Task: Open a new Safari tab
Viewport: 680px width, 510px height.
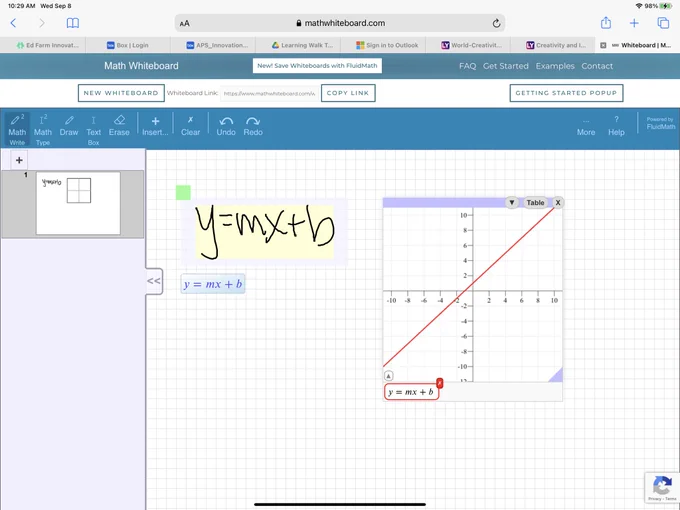Action: [x=634, y=23]
